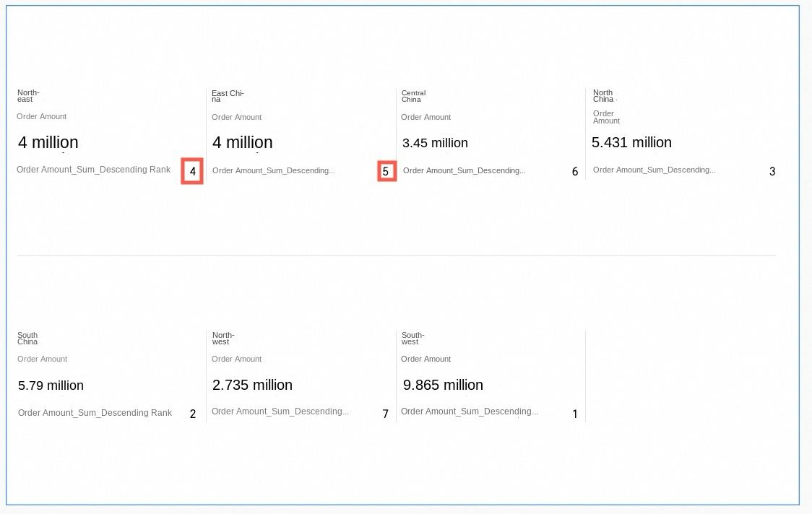Click the 9.865 million order amount
The image size is (812, 514).
point(443,385)
